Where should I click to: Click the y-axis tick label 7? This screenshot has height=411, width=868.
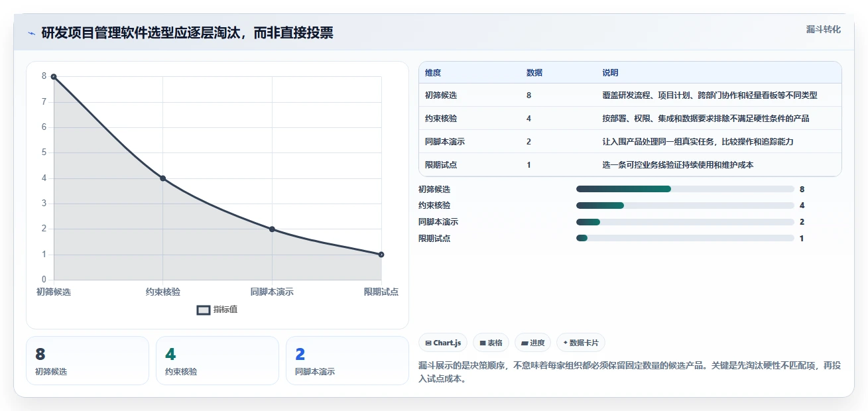point(44,102)
